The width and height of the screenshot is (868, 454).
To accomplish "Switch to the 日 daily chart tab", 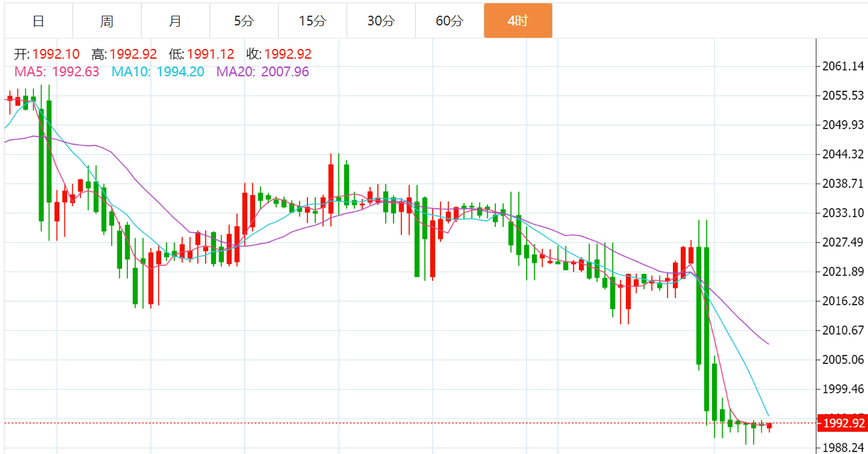I will coord(39,21).
